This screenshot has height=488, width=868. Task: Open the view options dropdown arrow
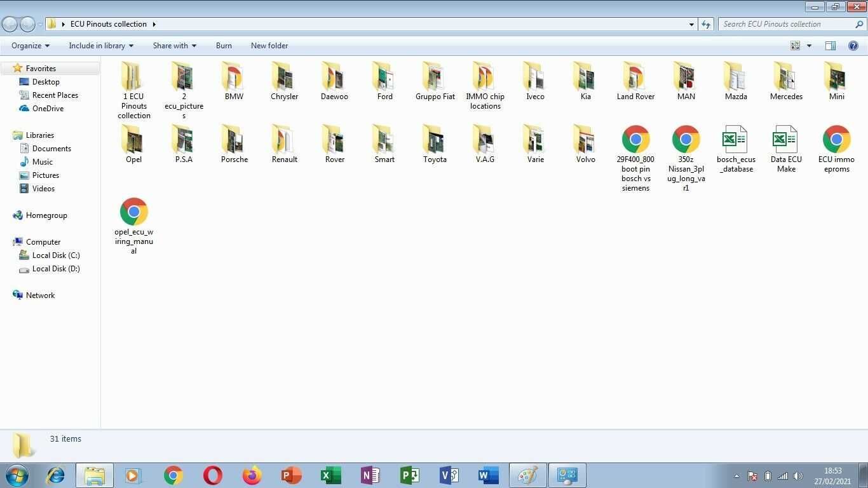pos(809,46)
